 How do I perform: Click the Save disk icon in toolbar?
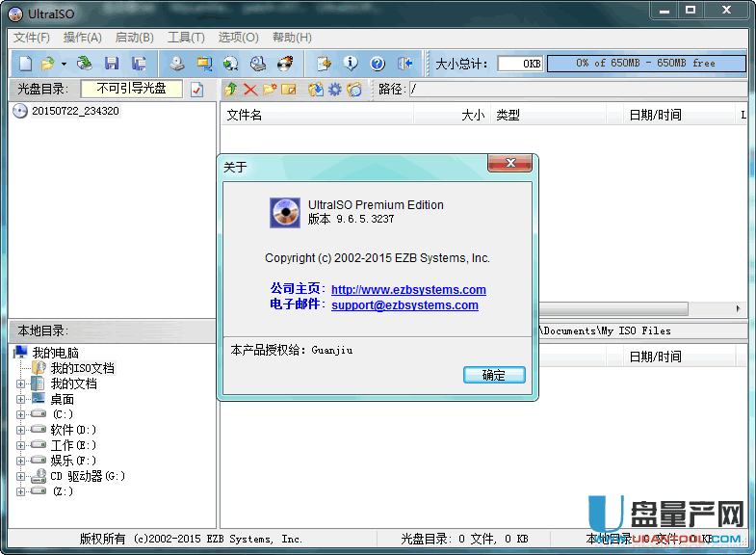pyautogui.click(x=112, y=64)
